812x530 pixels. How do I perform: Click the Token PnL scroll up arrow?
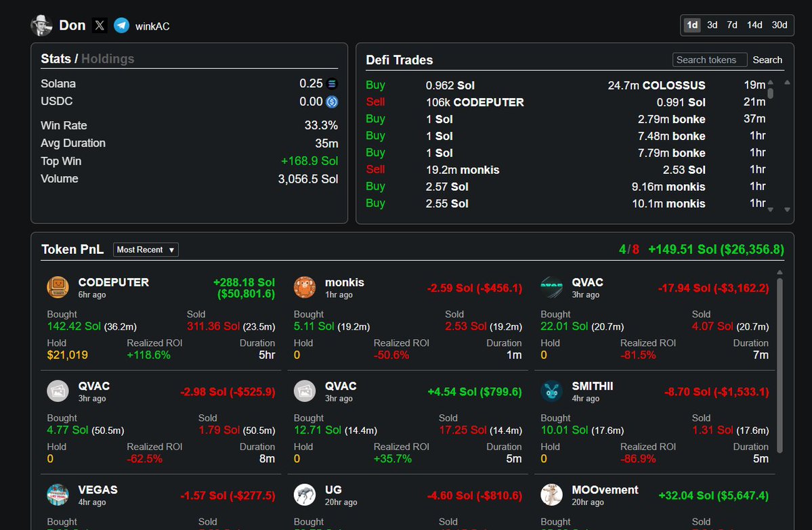click(x=779, y=271)
